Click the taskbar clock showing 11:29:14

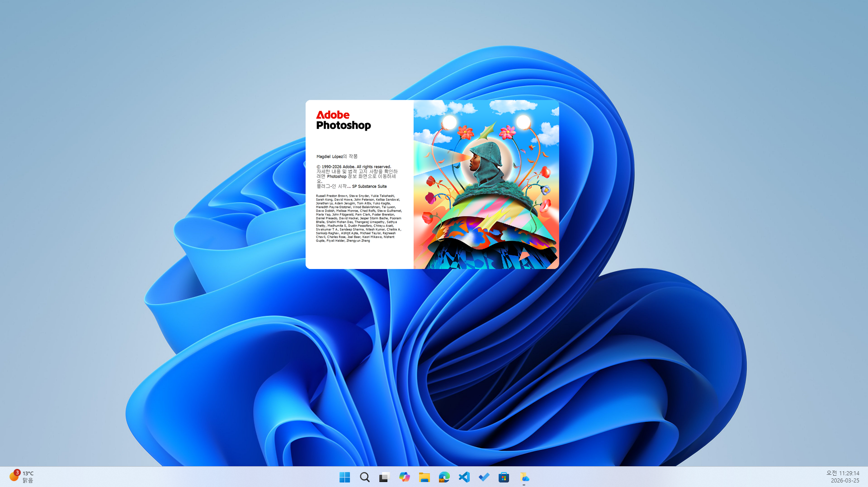843,473
